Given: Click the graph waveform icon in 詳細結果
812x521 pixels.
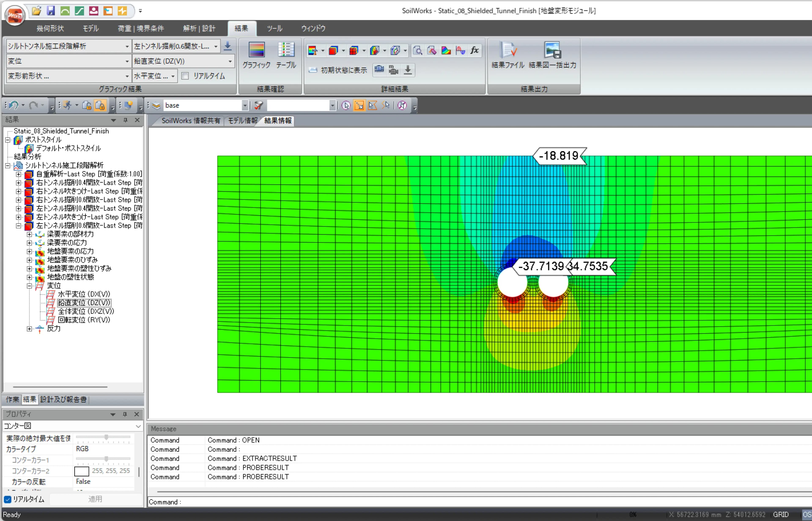Looking at the screenshot, I should (x=460, y=51).
